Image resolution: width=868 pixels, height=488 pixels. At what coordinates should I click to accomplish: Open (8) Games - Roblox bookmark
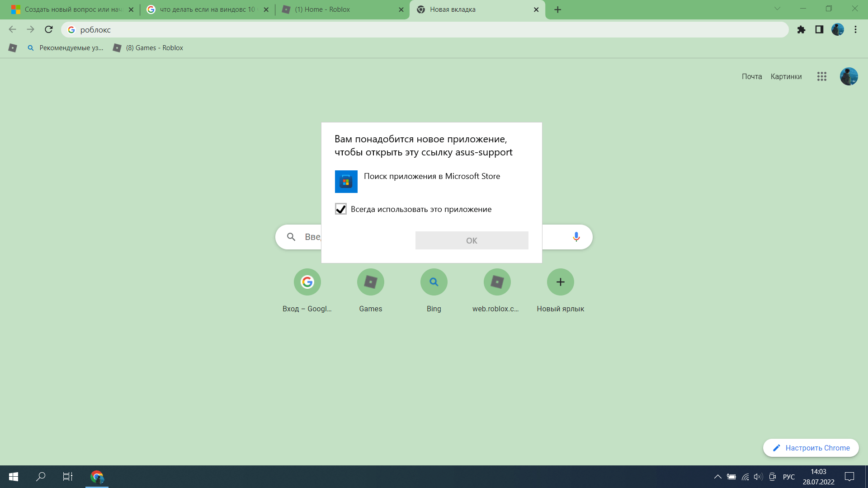pyautogui.click(x=148, y=48)
